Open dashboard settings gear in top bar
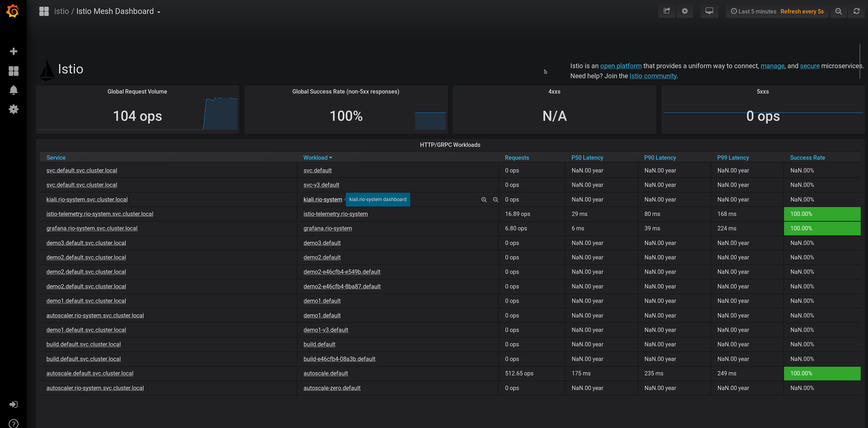 [x=684, y=11]
